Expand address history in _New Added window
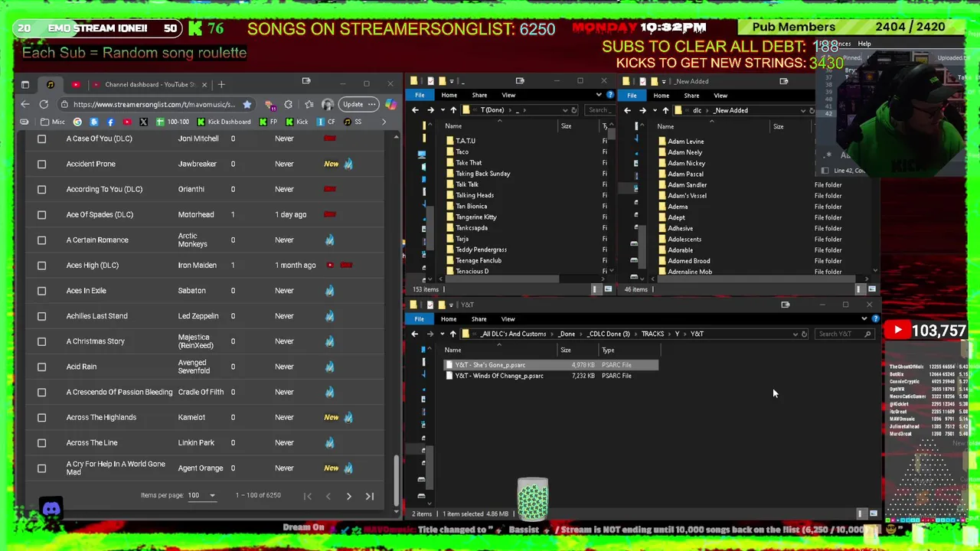 802,110
